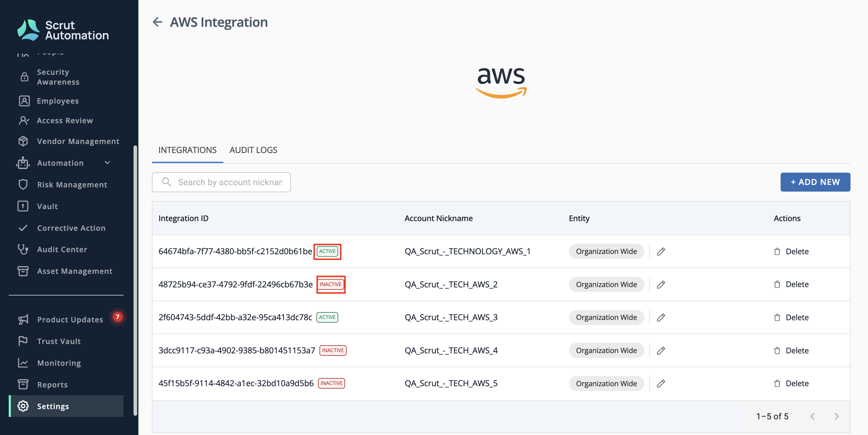This screenshot has width=868, height=435.
Task: Click the INACTIVE badge on 45f15b5f integration
Action: (x=331, y=383)
